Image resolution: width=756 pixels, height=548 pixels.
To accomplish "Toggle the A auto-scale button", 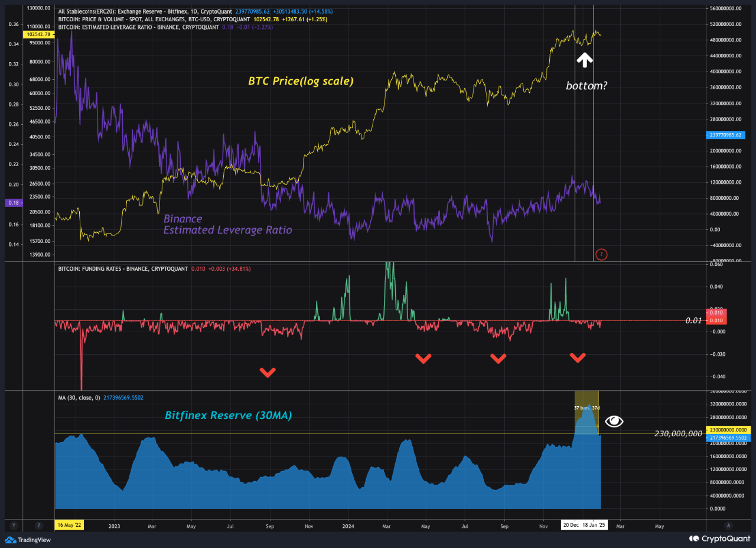I will pos(728,525).
